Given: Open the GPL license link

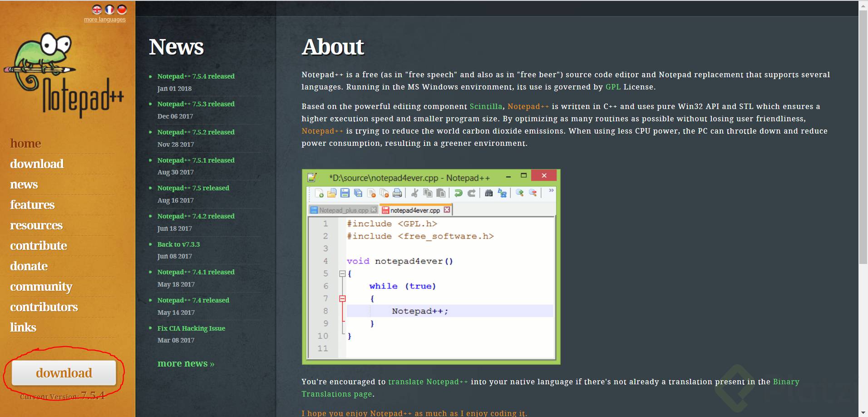Looking at the screenshot, I should click(613, 87).
